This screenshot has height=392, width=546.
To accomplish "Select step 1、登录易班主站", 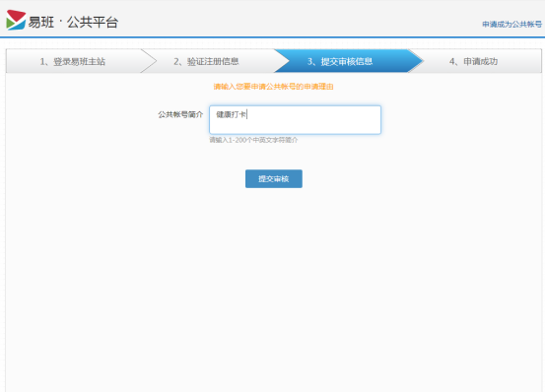I will point(72,61).
